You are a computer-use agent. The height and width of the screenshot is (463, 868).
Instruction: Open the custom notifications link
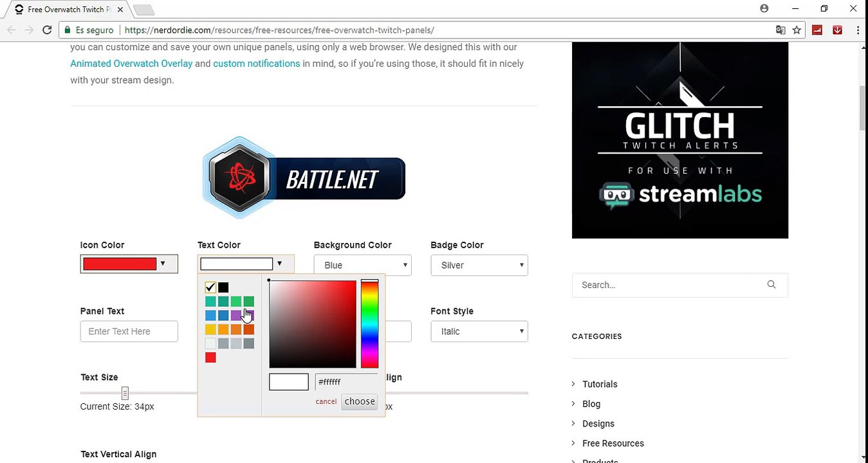tap(257, 64)
